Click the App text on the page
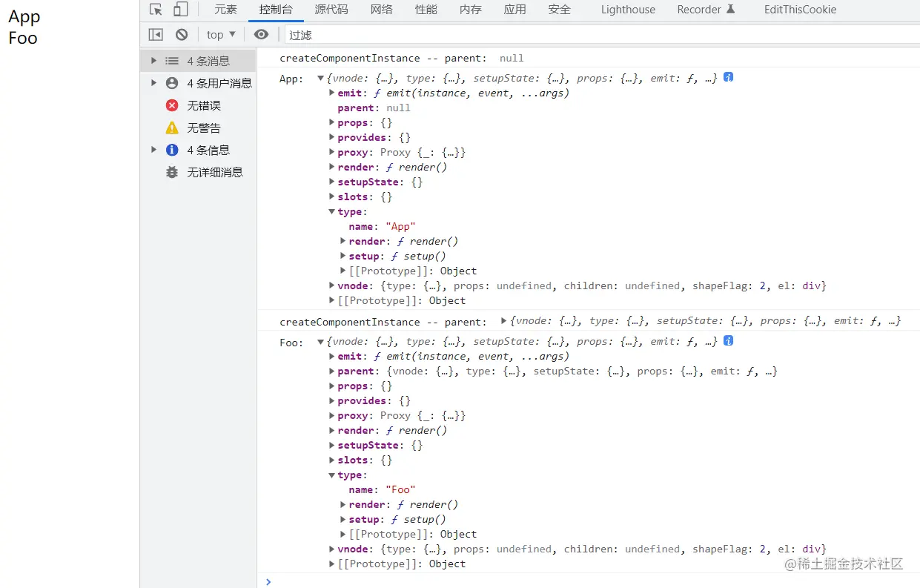Image resolution: width=920 pixels, height=588 pixels. 24,17
